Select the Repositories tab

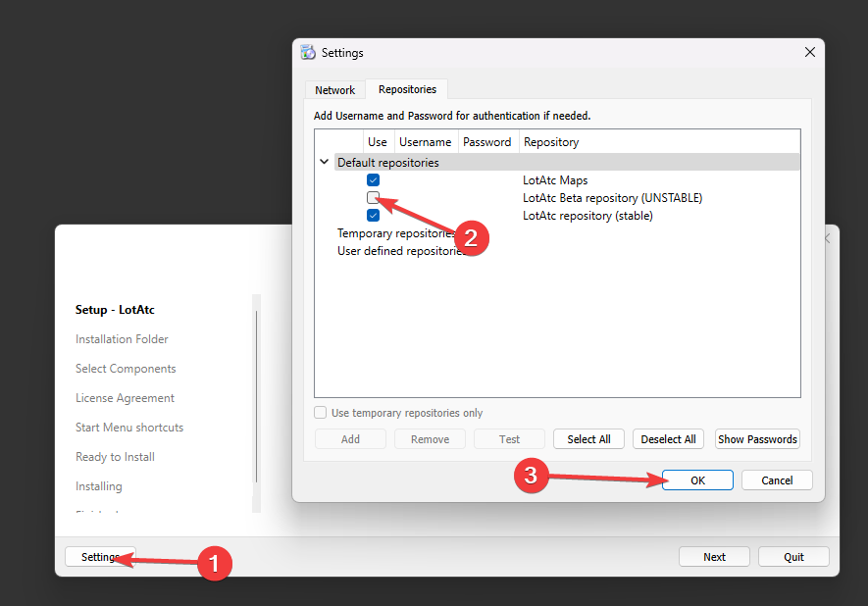[407, 89]
